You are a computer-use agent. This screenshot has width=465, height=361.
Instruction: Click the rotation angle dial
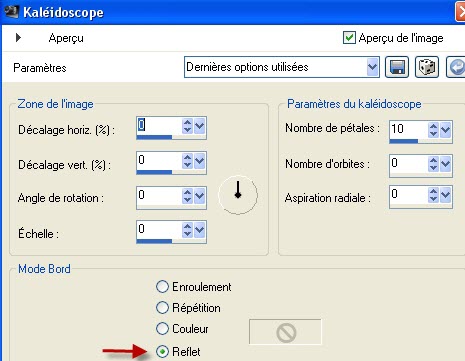point(238,195)
